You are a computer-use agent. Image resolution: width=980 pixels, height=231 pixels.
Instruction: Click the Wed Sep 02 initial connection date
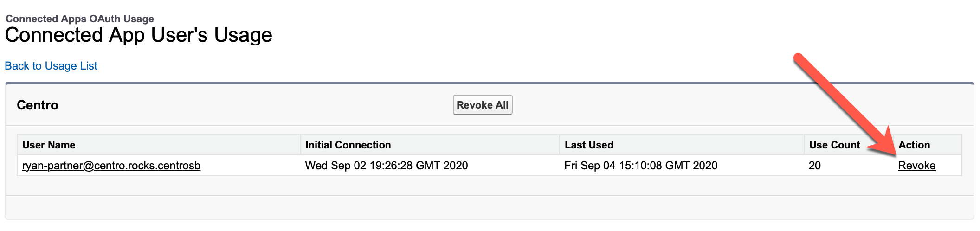387,166
